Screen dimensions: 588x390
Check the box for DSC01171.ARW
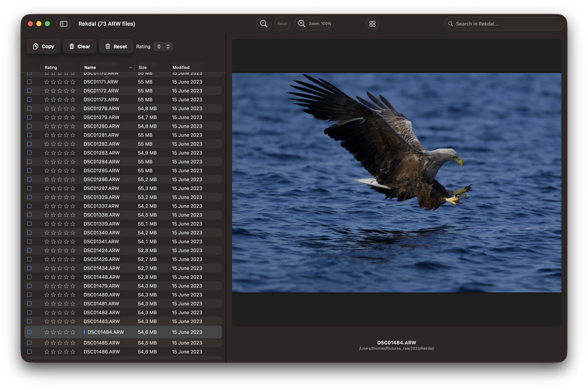(29, 82)
